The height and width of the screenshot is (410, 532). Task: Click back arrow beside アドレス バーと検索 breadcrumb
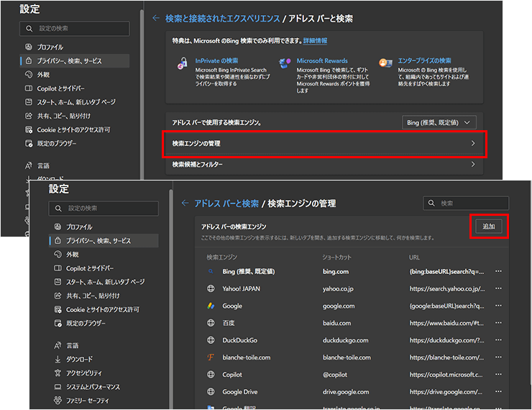tap(185, 203)
